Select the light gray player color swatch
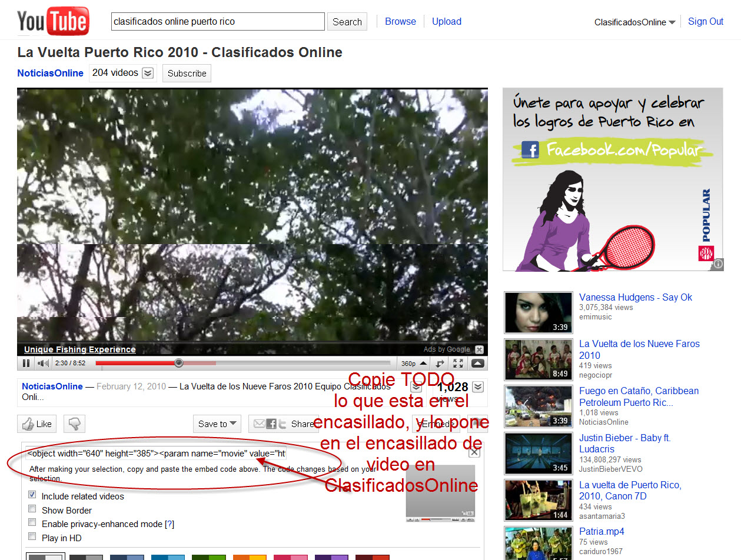This screenshot has height=560, width=741. click(x=44, y=556)
